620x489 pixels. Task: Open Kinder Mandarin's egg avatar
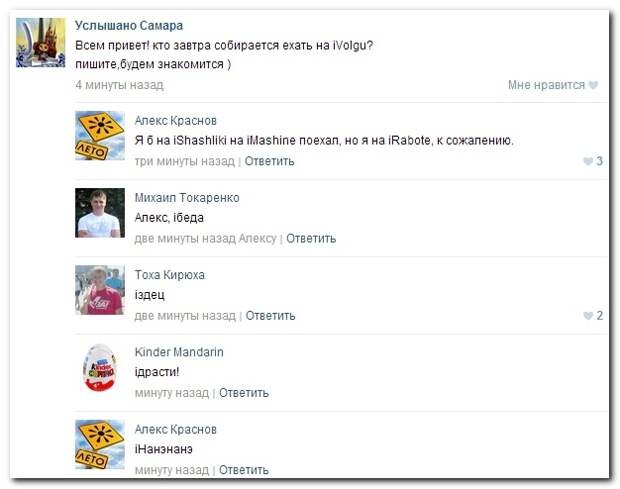pos(100,367)
